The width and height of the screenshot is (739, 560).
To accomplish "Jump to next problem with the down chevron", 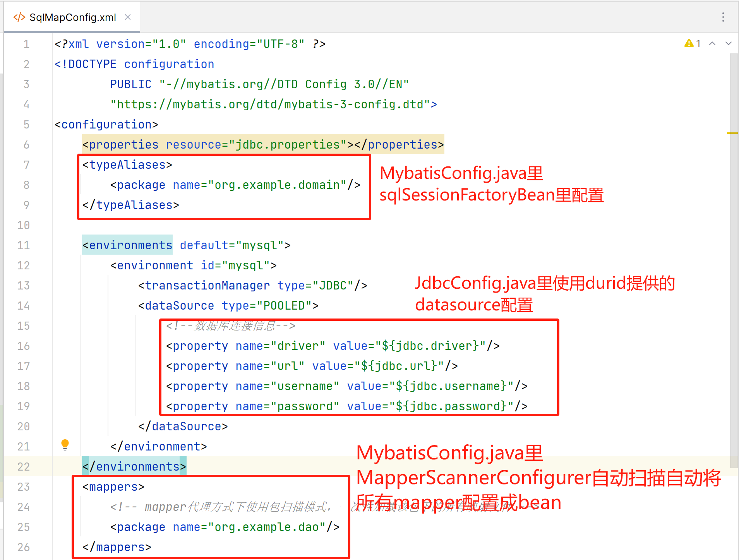I will 729,43.
